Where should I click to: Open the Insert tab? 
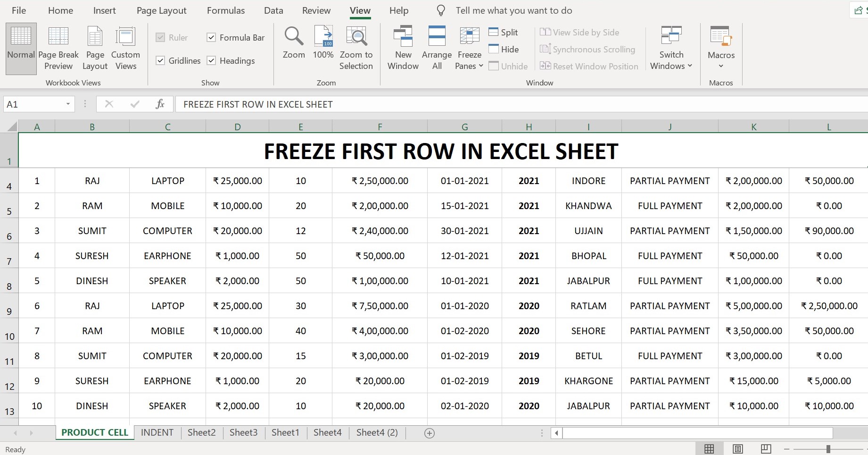click(x=105, y=10)
